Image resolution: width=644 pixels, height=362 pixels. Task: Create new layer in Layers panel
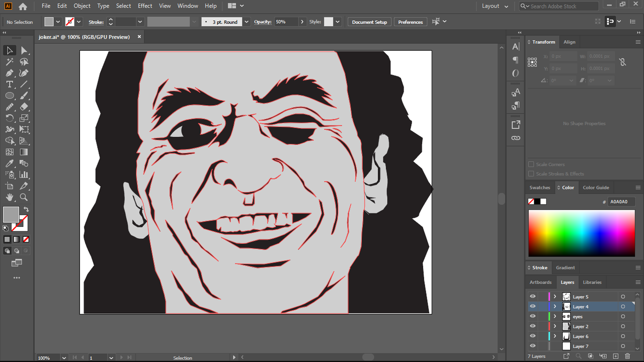point(615,356)
